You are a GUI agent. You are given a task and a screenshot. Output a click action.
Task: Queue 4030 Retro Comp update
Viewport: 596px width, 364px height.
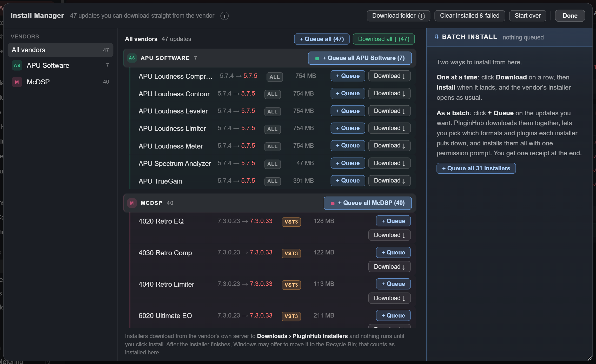pyautogui.click(x=393, y=252)
